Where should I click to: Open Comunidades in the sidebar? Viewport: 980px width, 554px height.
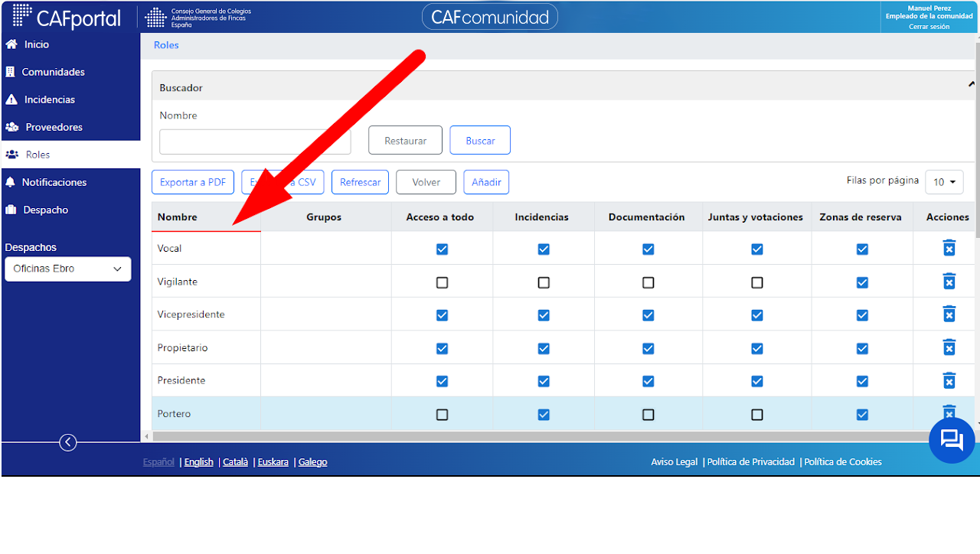(53, 72)
